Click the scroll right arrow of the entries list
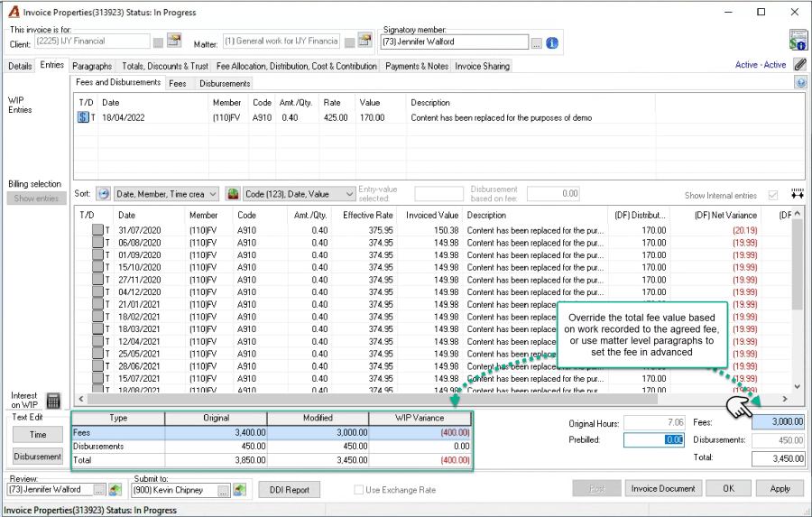812x517 pixels. pos(785,399)
